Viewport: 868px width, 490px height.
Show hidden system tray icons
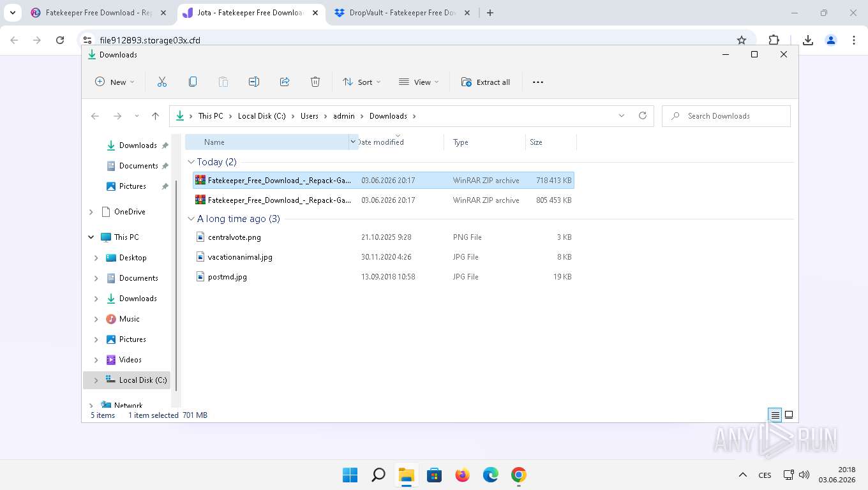pos(742,475)
